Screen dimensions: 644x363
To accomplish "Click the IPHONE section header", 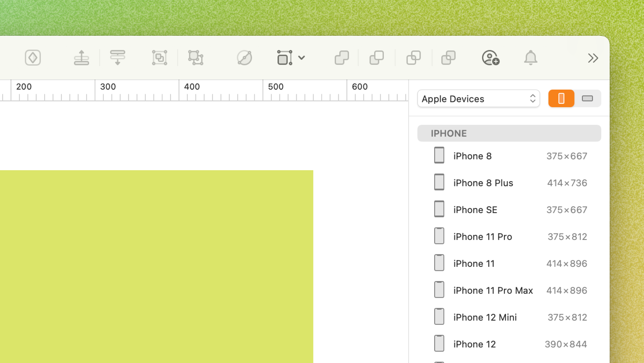I will (x=509, y=133).
